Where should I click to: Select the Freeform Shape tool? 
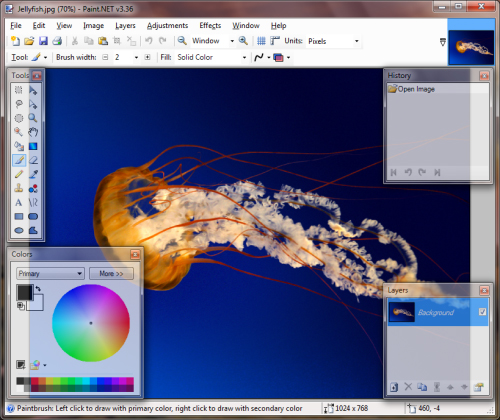tap(33, 230)
